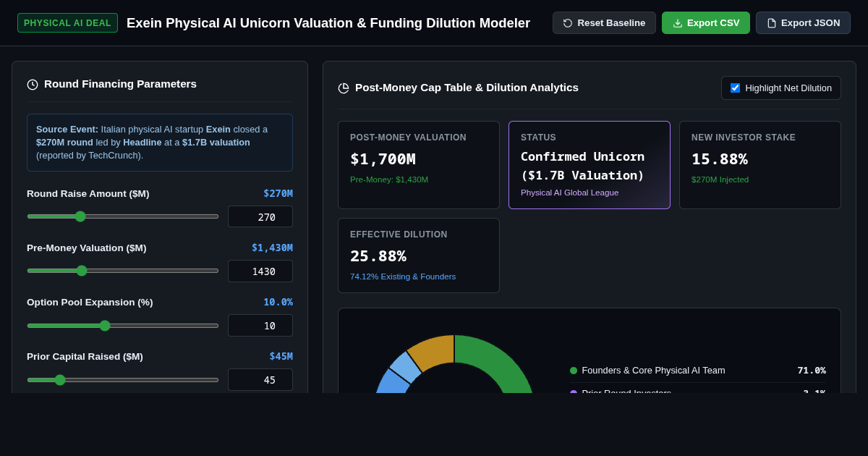Click the pie chart icon beside Post-Money Cap Table

(344, 88)
